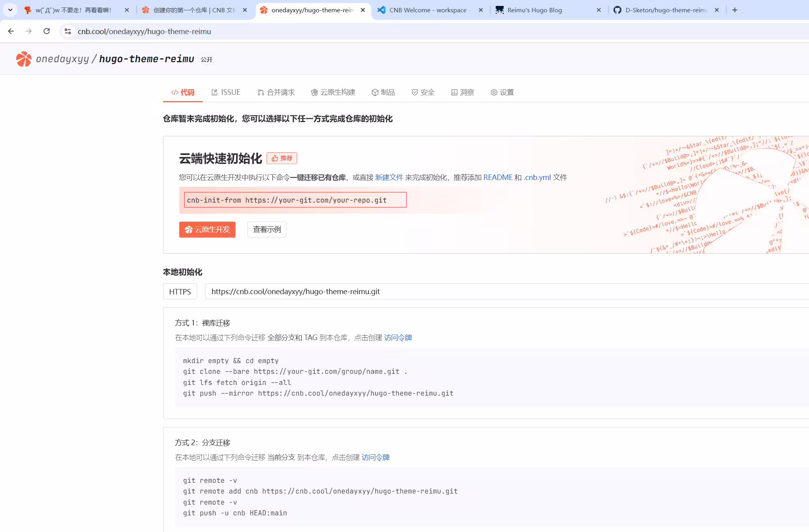Click the HTTPS protocol button
Screen dimensions: 809x532
(180, 291)
